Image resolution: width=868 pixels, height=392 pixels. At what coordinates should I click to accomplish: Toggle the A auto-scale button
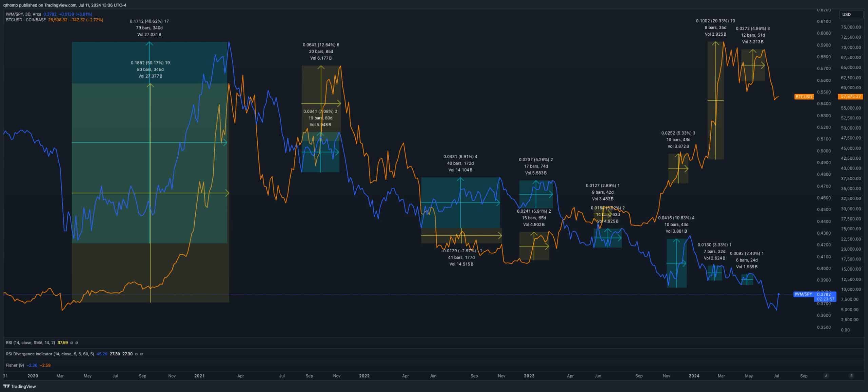(826, 376)
